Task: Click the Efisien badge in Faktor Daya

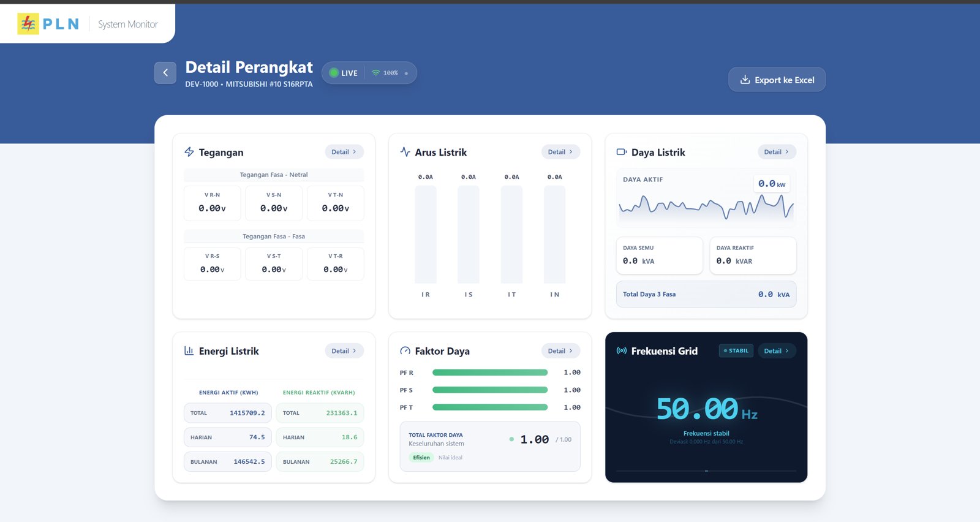Action: tap(421, 458)
